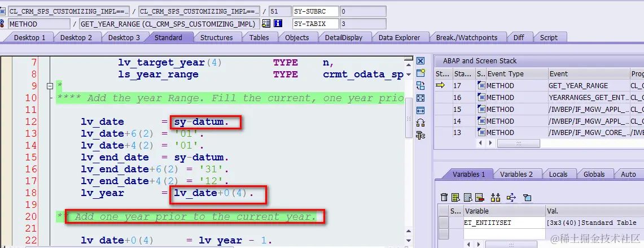Click the /IWBEP/IF_MGW_CORE... event cell
644x248 pixels.
point(589,132)
